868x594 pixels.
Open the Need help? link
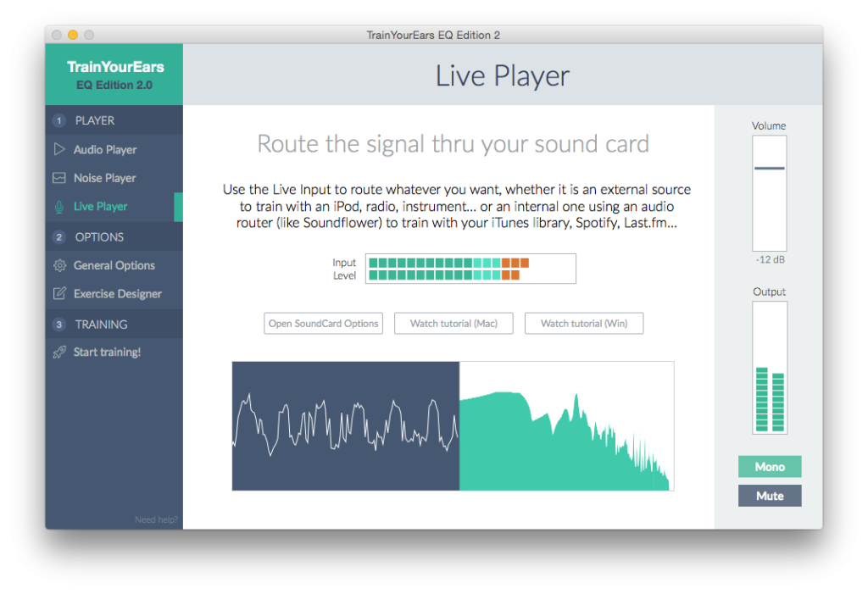click(156, 519)
